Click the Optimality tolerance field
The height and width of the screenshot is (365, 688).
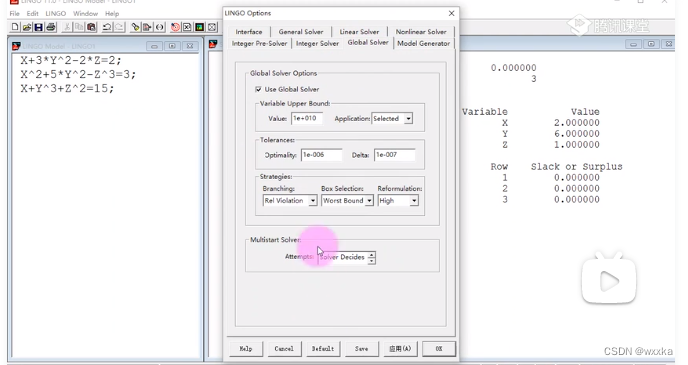tap(321, 155)
